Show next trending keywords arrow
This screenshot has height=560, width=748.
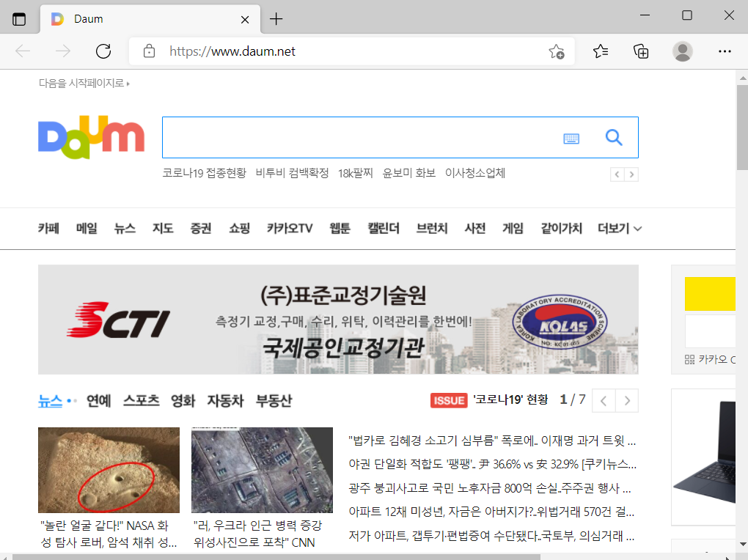coord(631,174)
